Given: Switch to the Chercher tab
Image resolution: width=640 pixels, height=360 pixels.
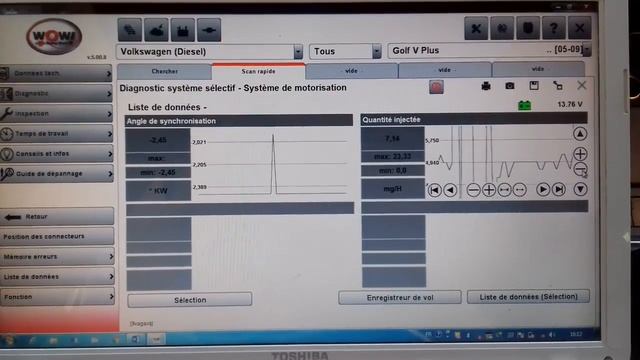Looking at the screenshot, I should pyautogui.click(x=164, y=71).
